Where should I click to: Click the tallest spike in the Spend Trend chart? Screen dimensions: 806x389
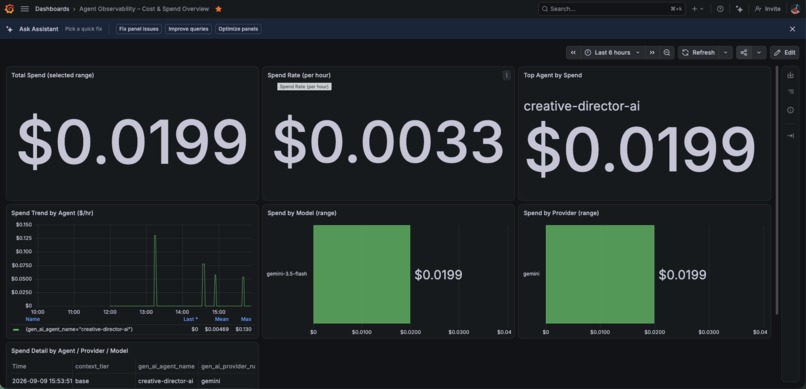155,236
